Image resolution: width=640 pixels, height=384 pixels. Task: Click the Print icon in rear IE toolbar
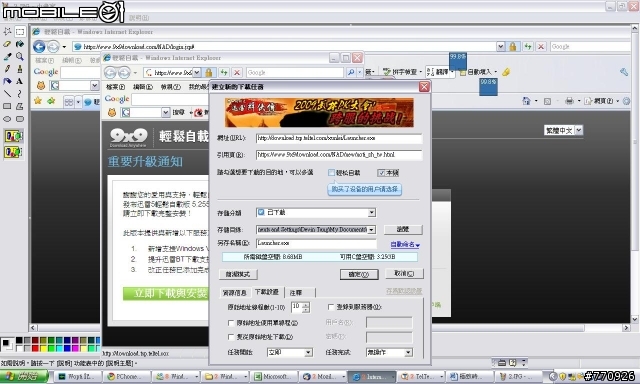coord(569,101)
